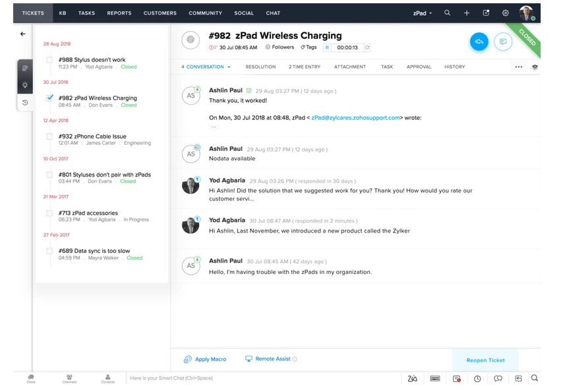Switch to the 2 Time Entry tab
Image resolution: width=567 pixels, height=392 pixels.
305,67
